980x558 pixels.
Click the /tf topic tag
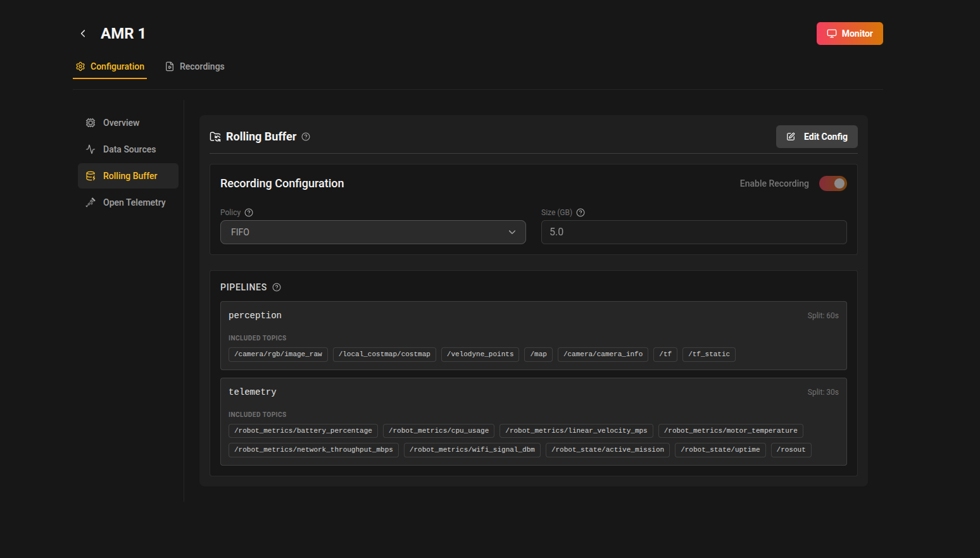[x=665, y=354]
